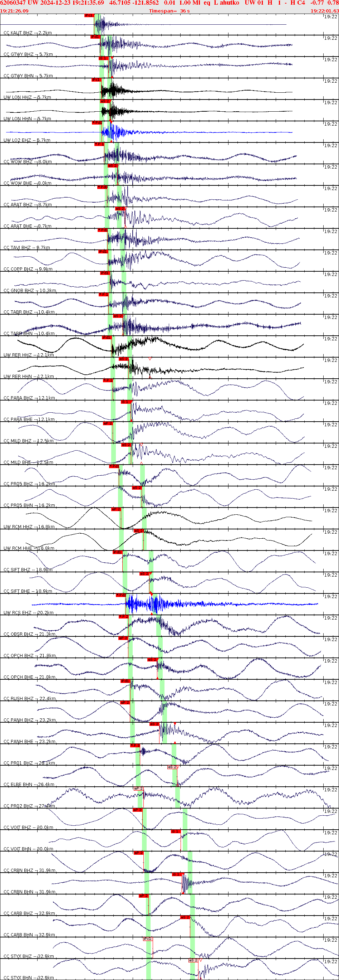339x980 pixels.
Task: Select the CC KAUT BHZ -- 2.2km trace label
Action: click(28, 33)
